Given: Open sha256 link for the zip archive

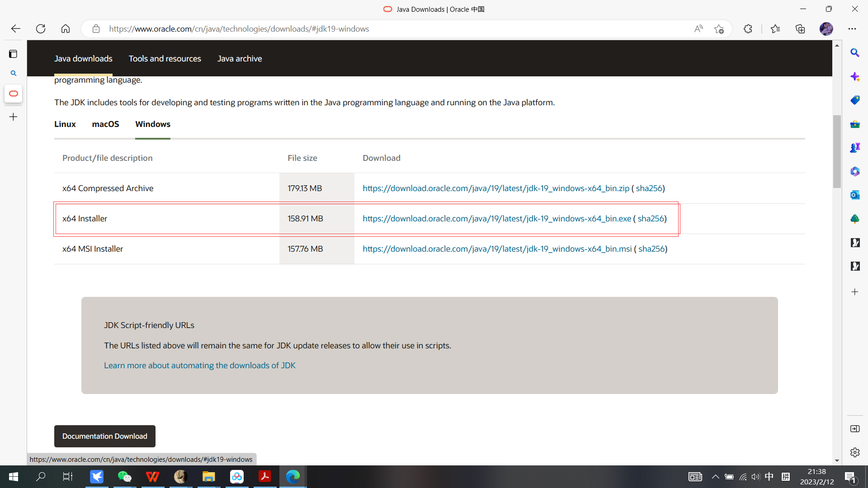Looking at the screenshot, I should 649,188.
